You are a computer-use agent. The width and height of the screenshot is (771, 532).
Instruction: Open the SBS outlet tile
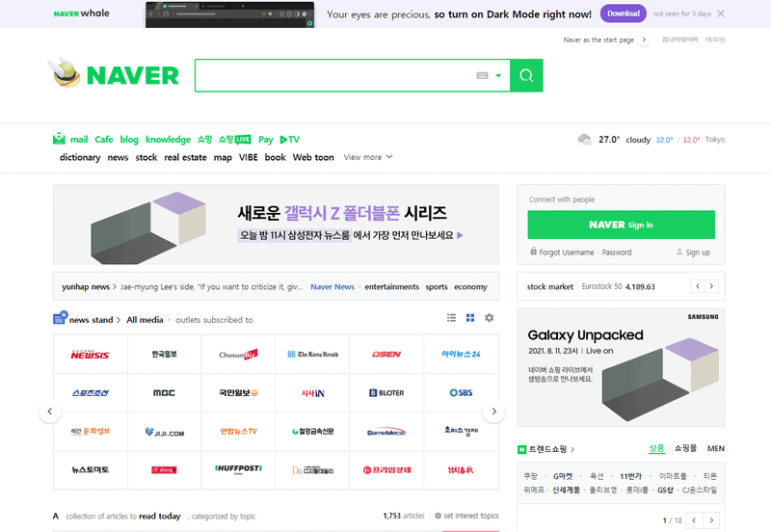[461, 393]
